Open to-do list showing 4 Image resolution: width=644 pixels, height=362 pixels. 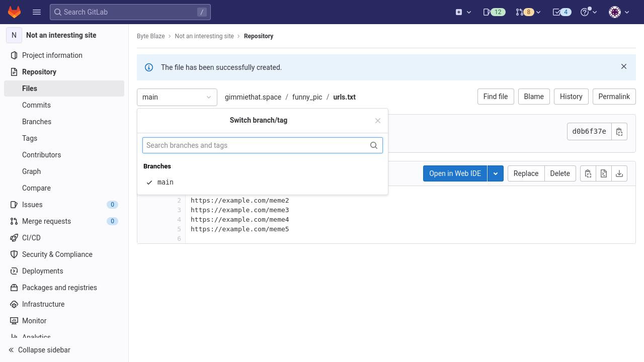coord(561,12)
